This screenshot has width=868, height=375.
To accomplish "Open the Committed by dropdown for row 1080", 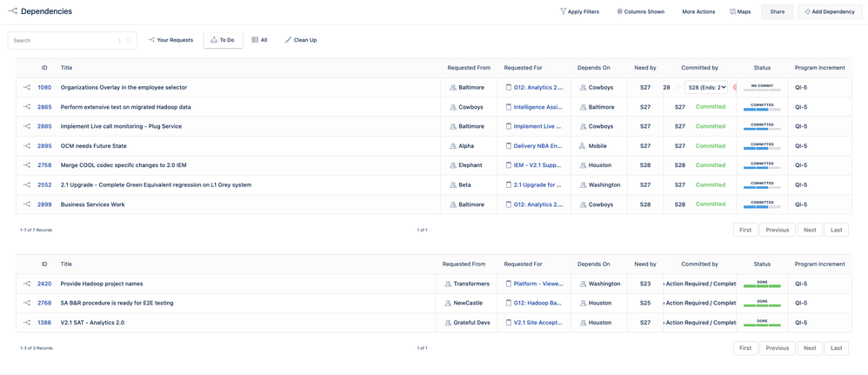I will click(706, 88).
